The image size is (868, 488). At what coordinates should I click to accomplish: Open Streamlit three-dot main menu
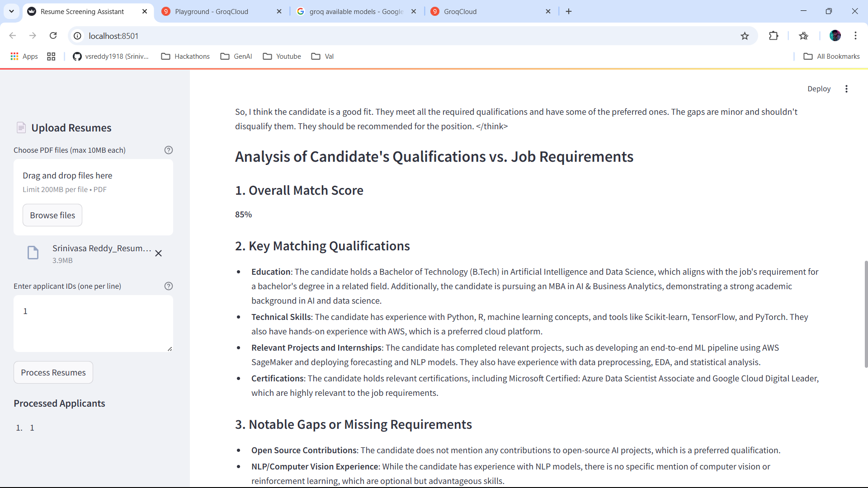(x=846, y=89)
